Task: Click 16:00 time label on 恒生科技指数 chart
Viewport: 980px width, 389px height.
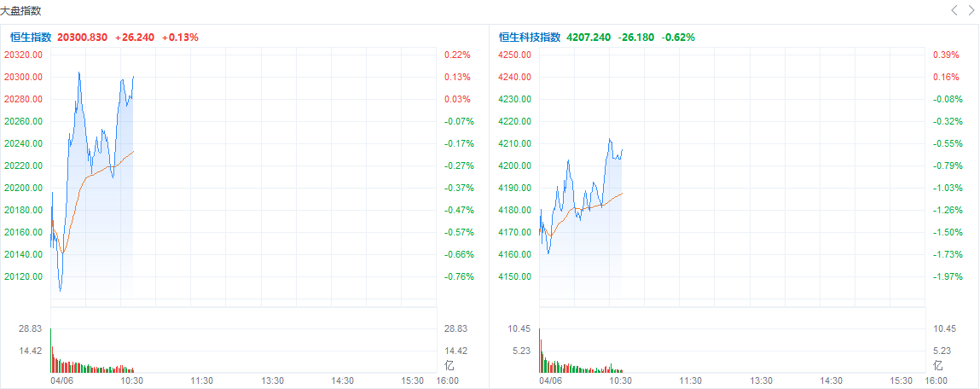Action: click(x=935, y=380)
